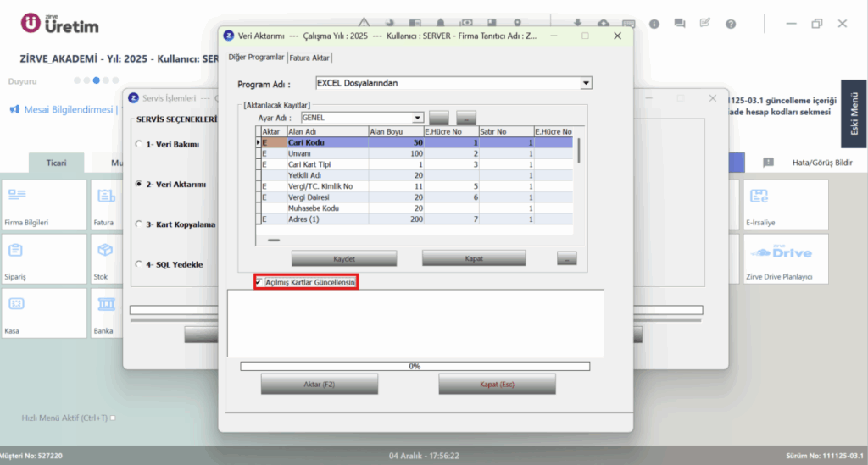This screenshot has height=465, width=868.
Task: Click the Kaydet button
Action: 344,259
